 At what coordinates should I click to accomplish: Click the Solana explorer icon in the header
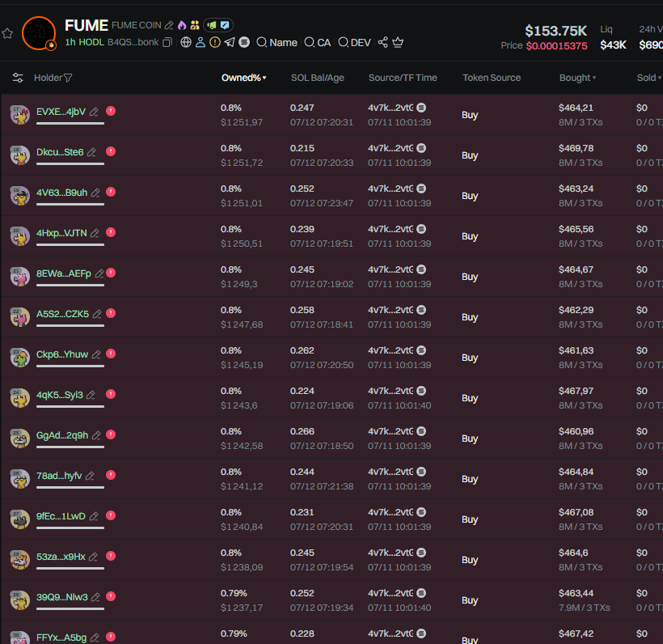coord(244,42)
